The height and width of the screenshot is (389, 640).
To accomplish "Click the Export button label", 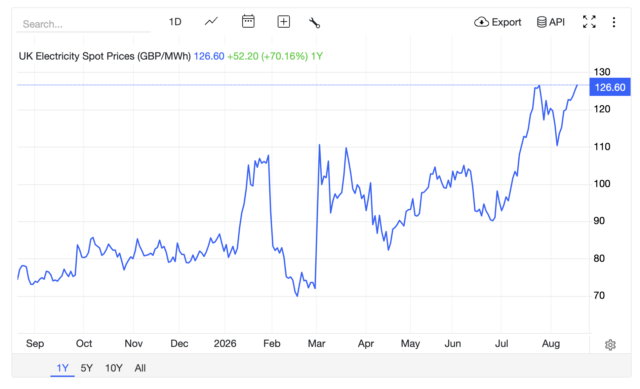I will point(507,22).
